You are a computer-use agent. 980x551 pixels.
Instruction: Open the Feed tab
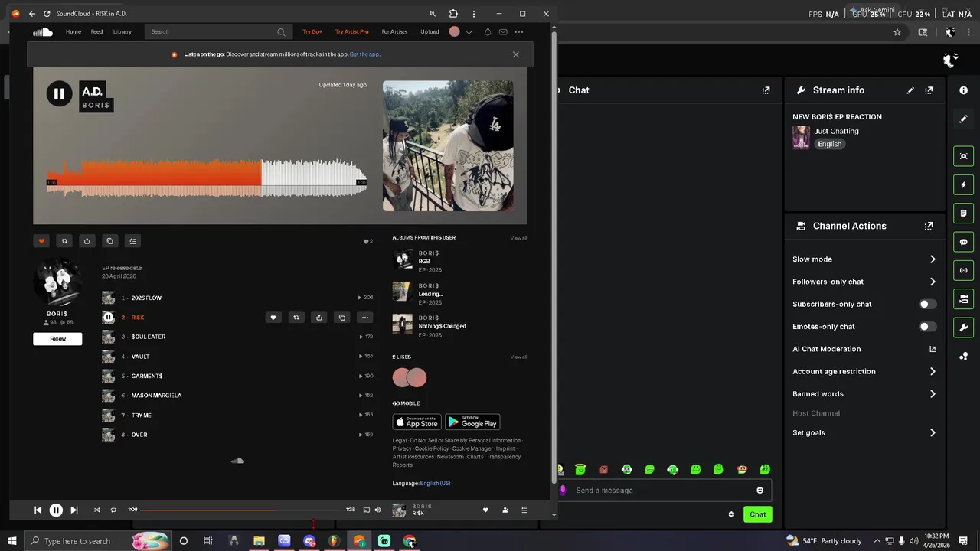(x=96, y=32)
